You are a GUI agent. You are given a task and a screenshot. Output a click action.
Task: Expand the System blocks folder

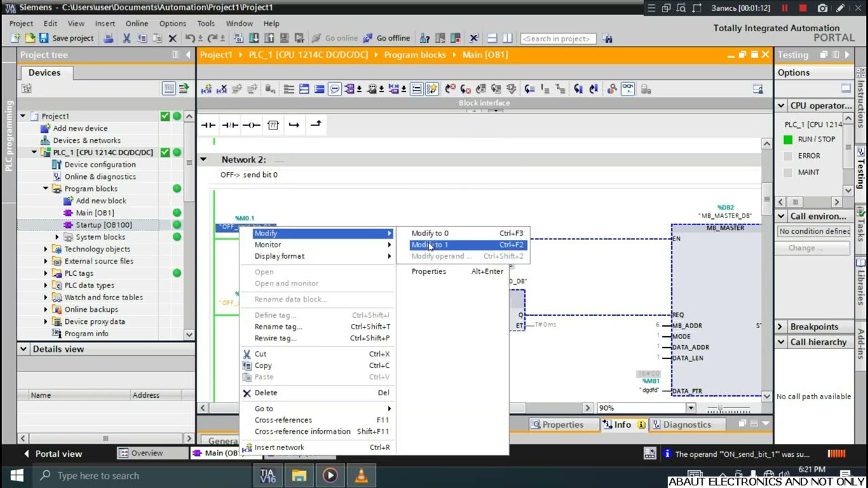pos(58,237)
